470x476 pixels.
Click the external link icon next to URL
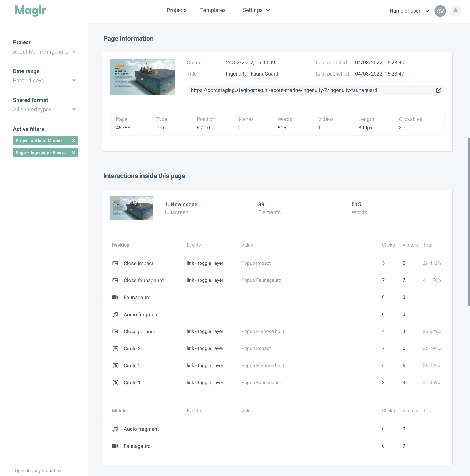coord(439,90)
